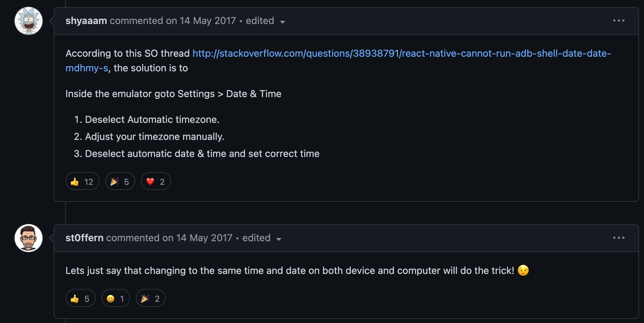This screenshot has width=644, height=323.
Task: Toggle party popper reaction with 5 votes
Action: pos(120,181)
